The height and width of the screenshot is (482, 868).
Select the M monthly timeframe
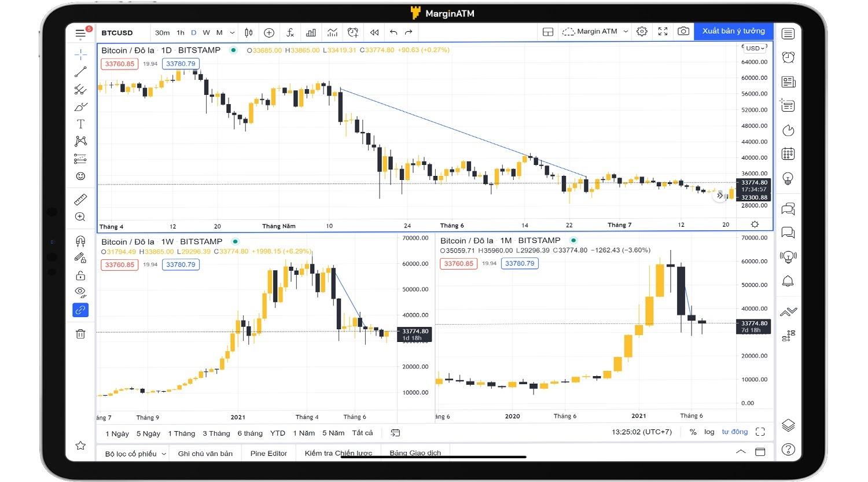[219, 33]
